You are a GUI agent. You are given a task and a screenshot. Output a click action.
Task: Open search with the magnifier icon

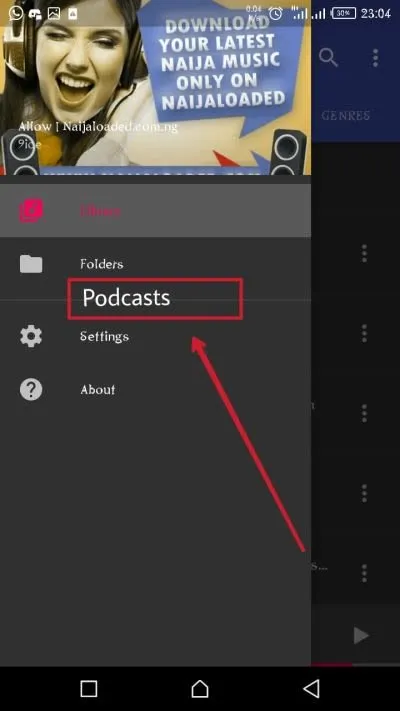328,58
